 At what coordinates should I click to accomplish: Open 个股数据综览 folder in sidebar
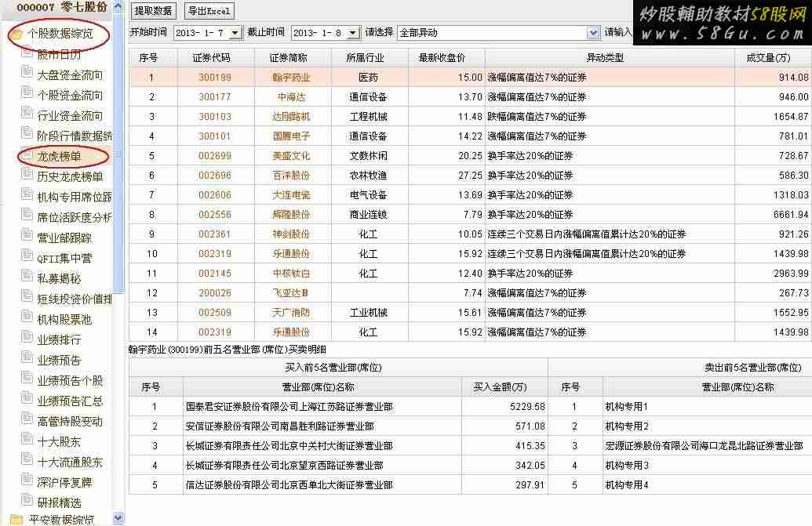60,34
